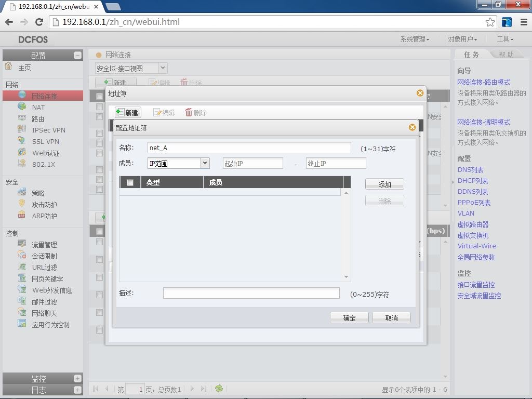Tick the header checkbox in 网络连接 table
532x399 pixels.
point(99,96)
